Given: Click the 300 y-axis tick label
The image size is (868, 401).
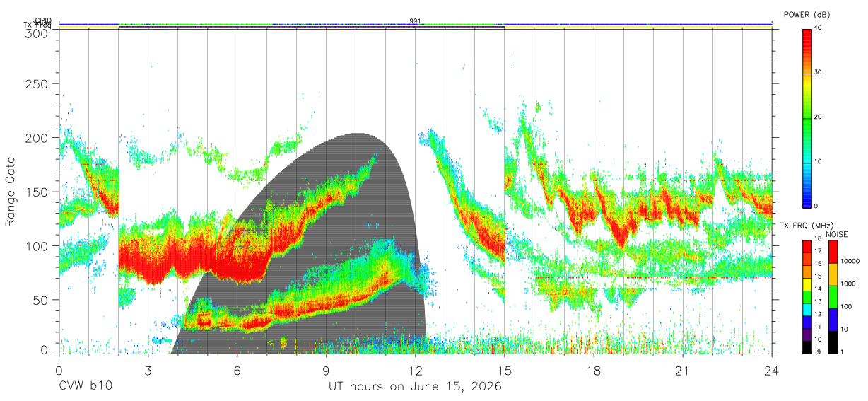Looking at the screenshot, I should [x=37, y=33].
